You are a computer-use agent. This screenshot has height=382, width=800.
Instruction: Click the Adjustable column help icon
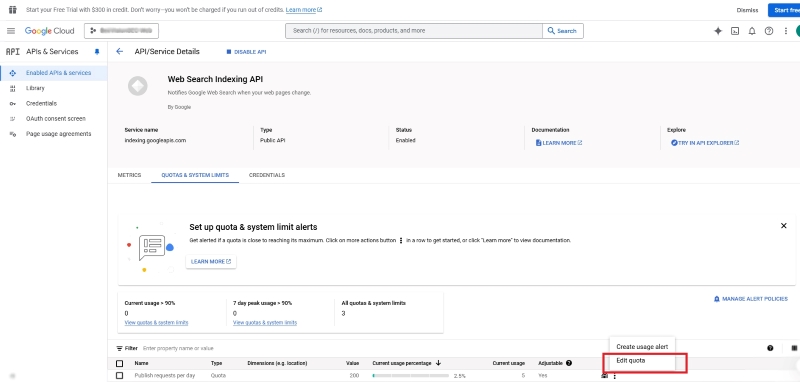[568, 363]
